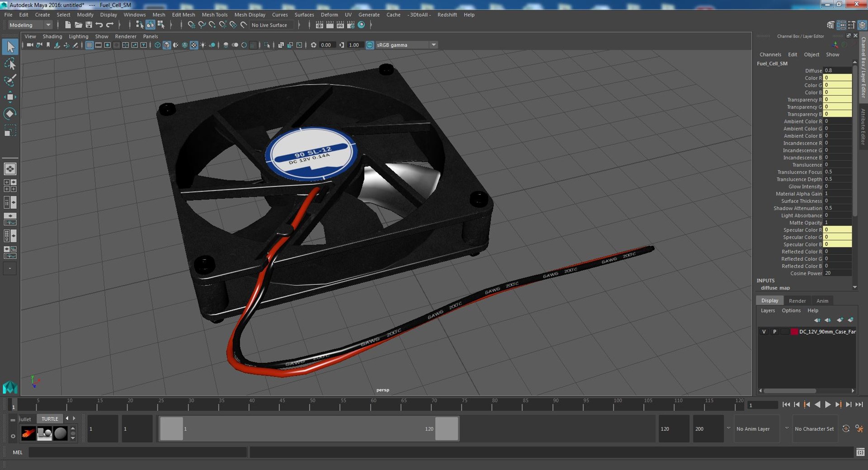
Task: Create a new empty display layer
Action: click(x=840, y=320)
